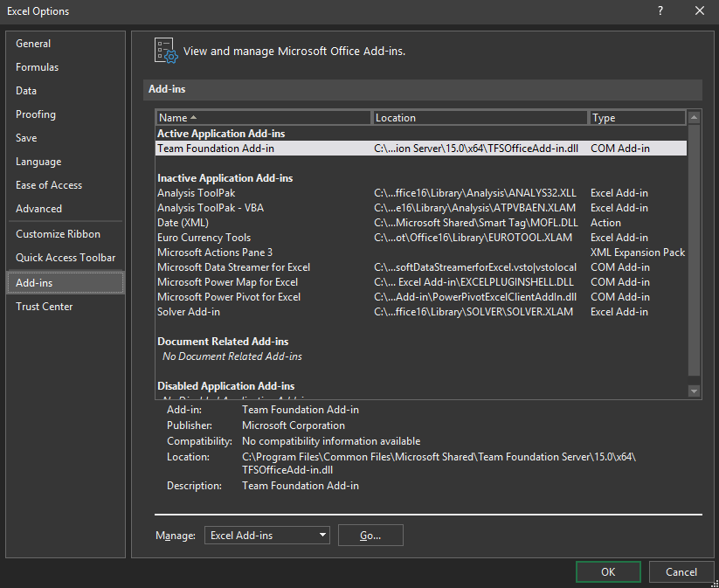Sort add-ins by the Type column header

pos(638,118)
